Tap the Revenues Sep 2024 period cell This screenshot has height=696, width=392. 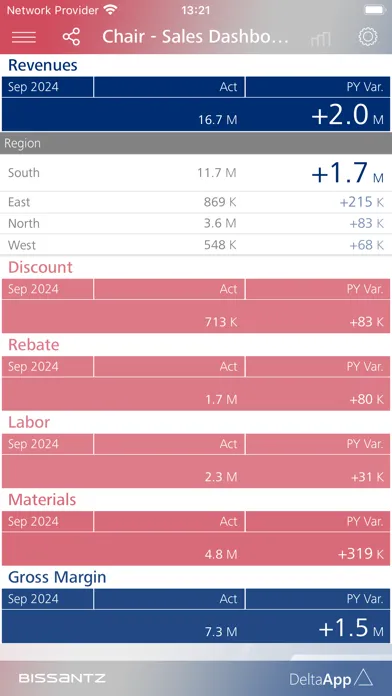[x=48, y=87]
